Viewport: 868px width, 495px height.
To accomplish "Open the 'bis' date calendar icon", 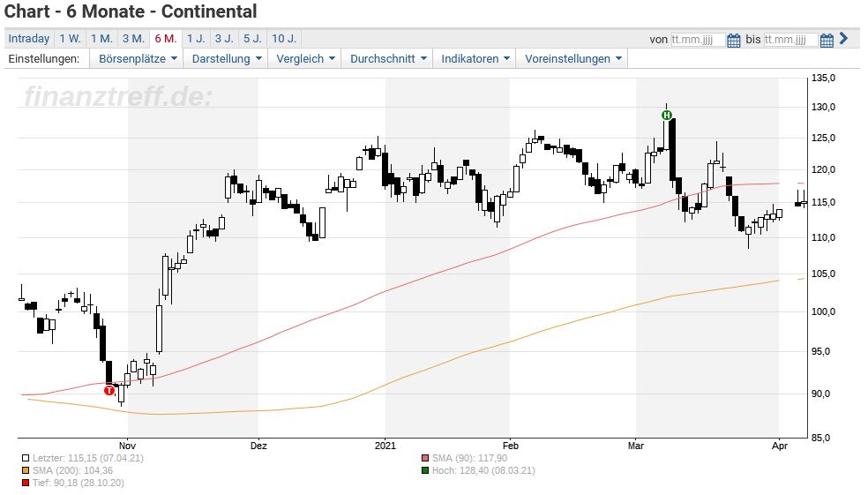I will 827,40.
